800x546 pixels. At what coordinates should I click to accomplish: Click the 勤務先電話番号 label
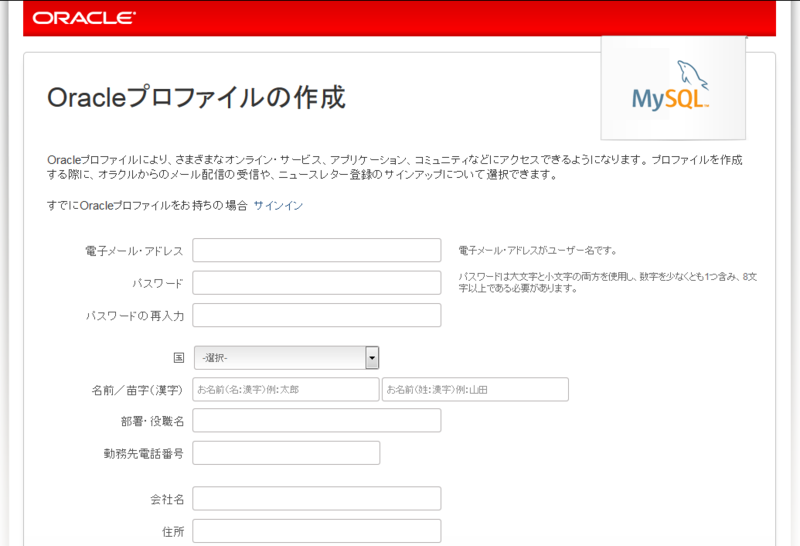(x=143, y=454)
